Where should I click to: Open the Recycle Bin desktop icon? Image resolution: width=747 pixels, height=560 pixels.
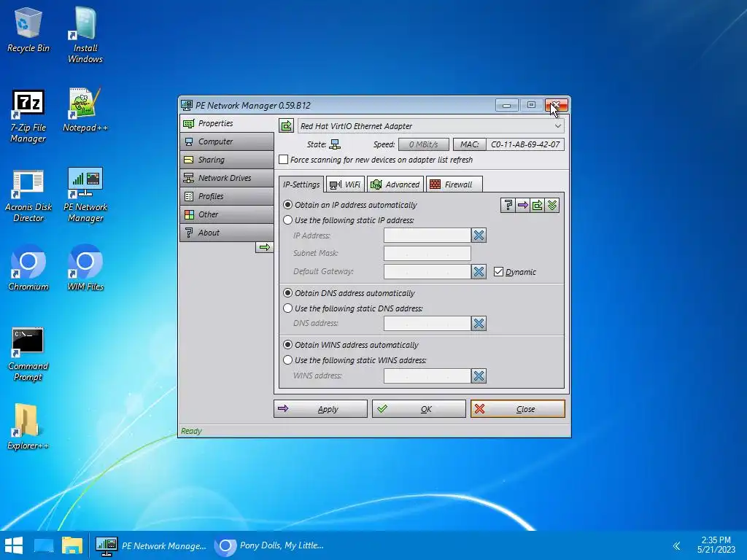coord(28,30)
